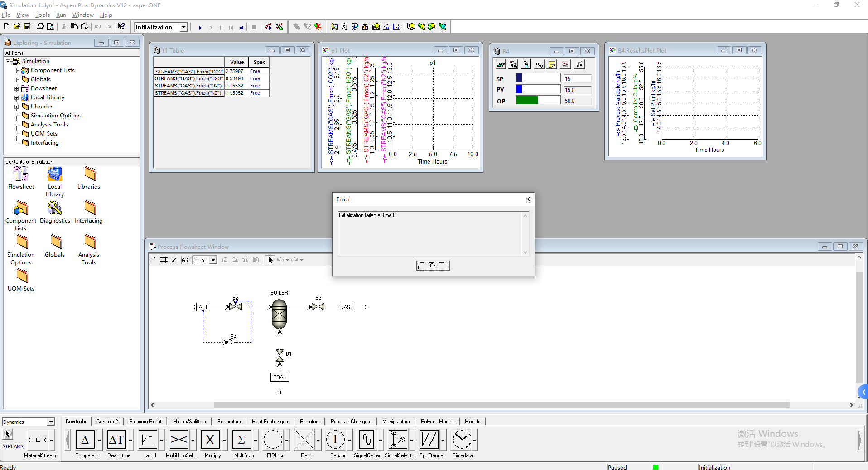Image resolution: width=868 pixels, height=470 pixels.
Task: Collapse the Simulation tree root node
Action: (x=8, y=61)
